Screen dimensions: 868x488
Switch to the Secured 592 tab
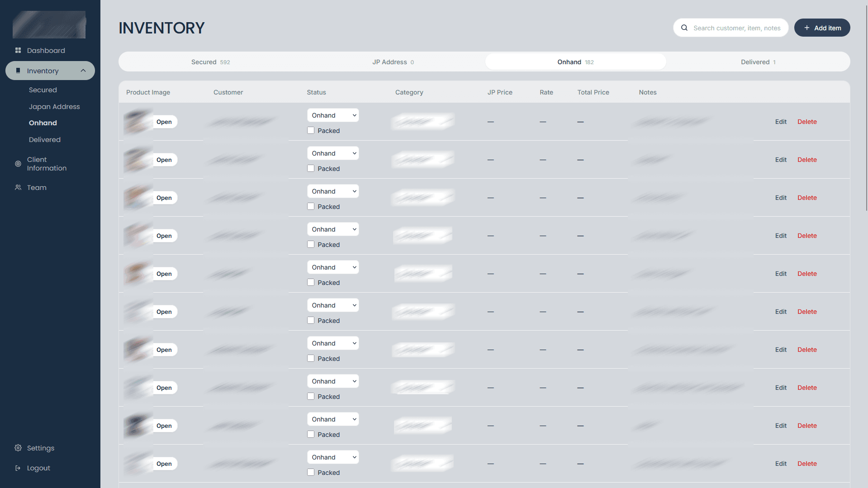tap(211, 62)
